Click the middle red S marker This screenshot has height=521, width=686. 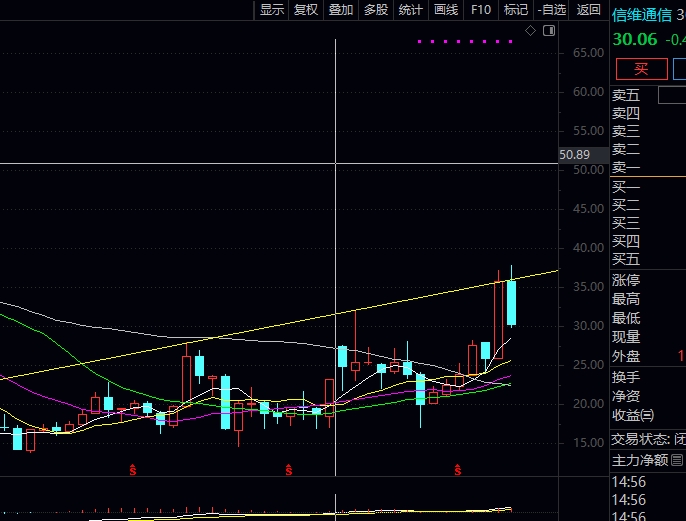pos(289,470)
